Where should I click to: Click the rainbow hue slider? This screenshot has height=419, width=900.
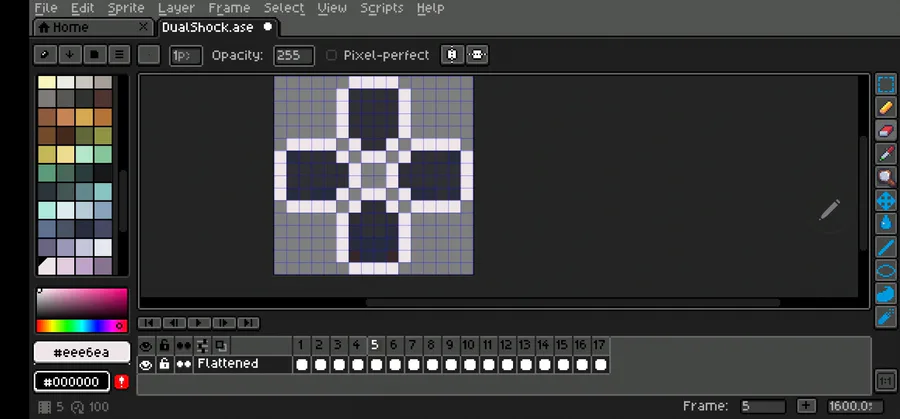(x=82, y=326)
